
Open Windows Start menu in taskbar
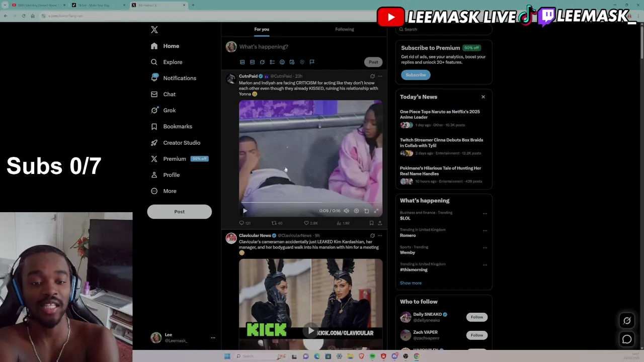pyautogui.click(x=227, y=356)
